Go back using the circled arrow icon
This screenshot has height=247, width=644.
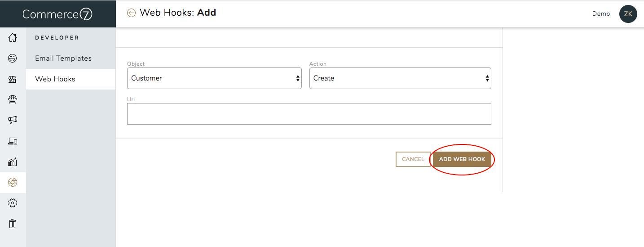tap(131, 13)
